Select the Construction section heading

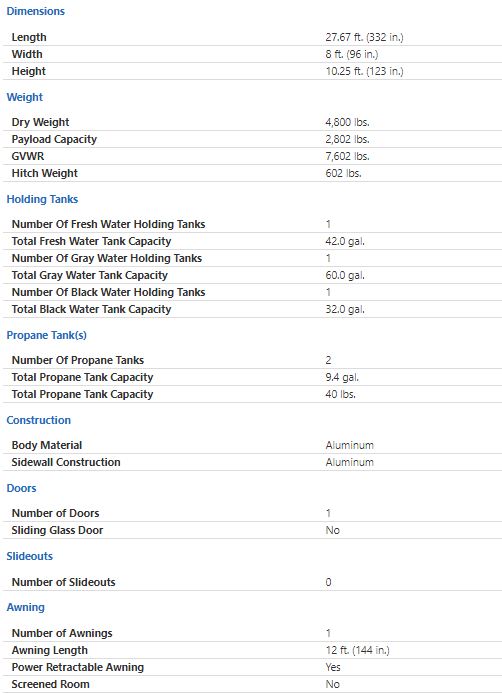(39, 420)
